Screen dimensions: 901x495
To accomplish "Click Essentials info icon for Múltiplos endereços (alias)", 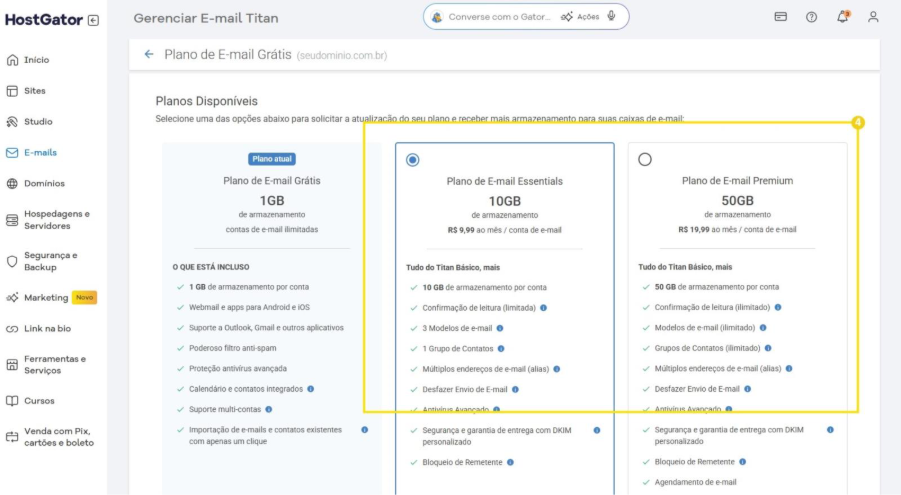I will click(x=556, y=369).
